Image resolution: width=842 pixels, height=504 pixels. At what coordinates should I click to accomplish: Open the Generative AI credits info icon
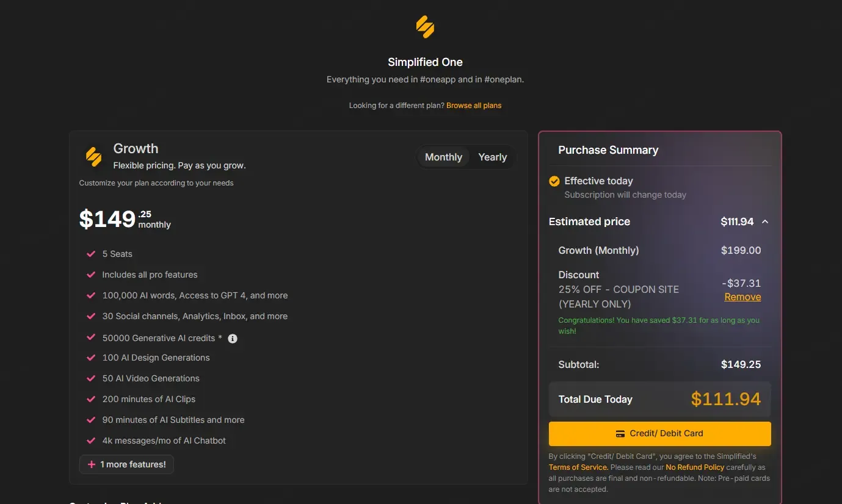click(233, 339)
